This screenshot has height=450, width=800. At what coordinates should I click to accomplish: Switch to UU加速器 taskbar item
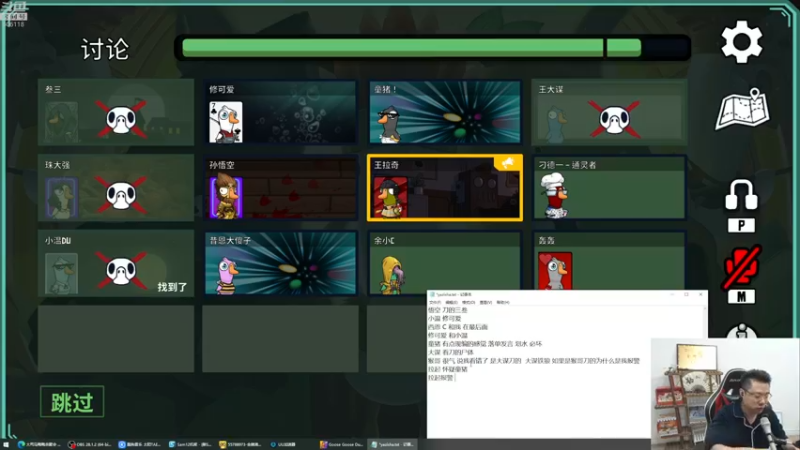tap(283, 444)
